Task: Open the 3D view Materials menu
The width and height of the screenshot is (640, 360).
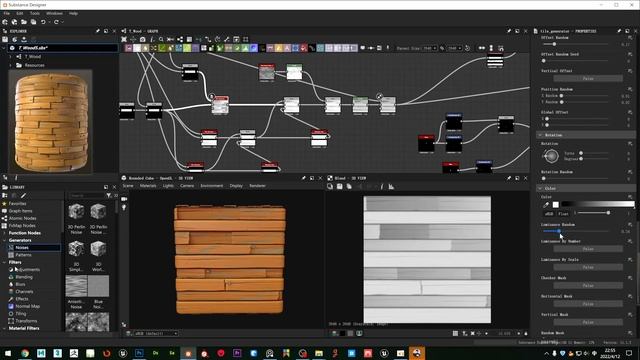Action: 148,186
